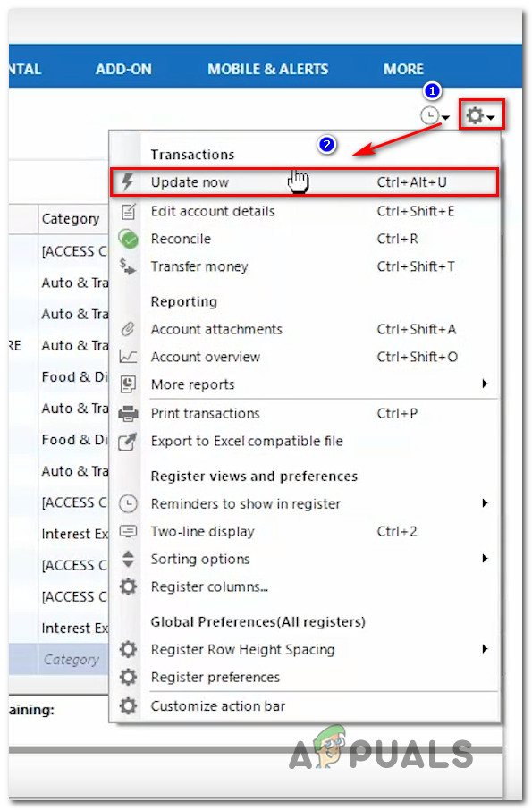Image resolution: width=532 pixels, height=810 pixels.
Task: Click the Register columns gear icon
Action: coord(128,586)
